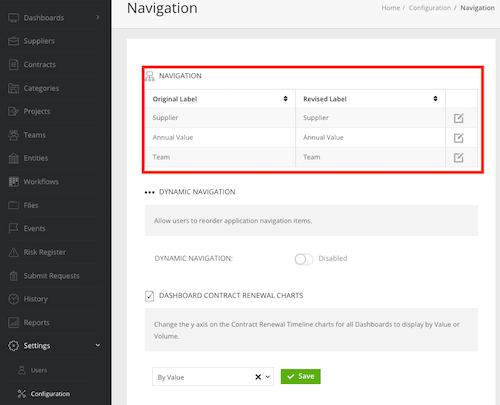The width and height of the screenshot is (500, 405).
Task: Sort by Original Label column
Action: coord(285,98)
